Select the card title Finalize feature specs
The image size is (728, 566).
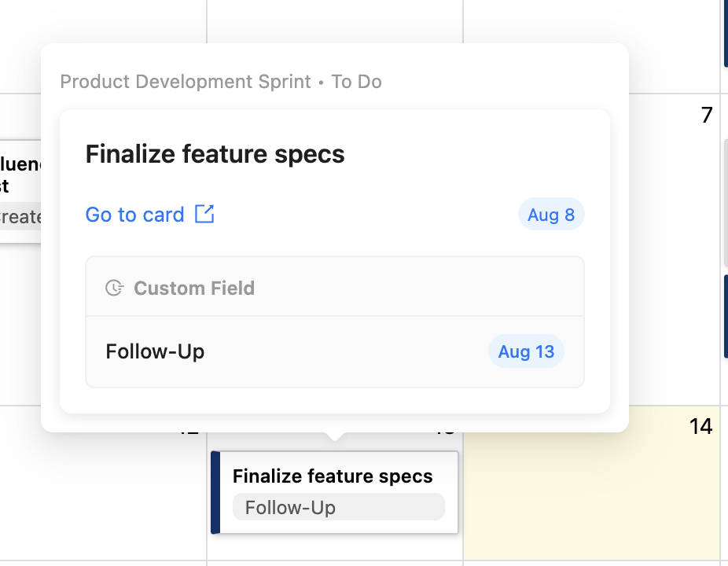coord(214,154)
